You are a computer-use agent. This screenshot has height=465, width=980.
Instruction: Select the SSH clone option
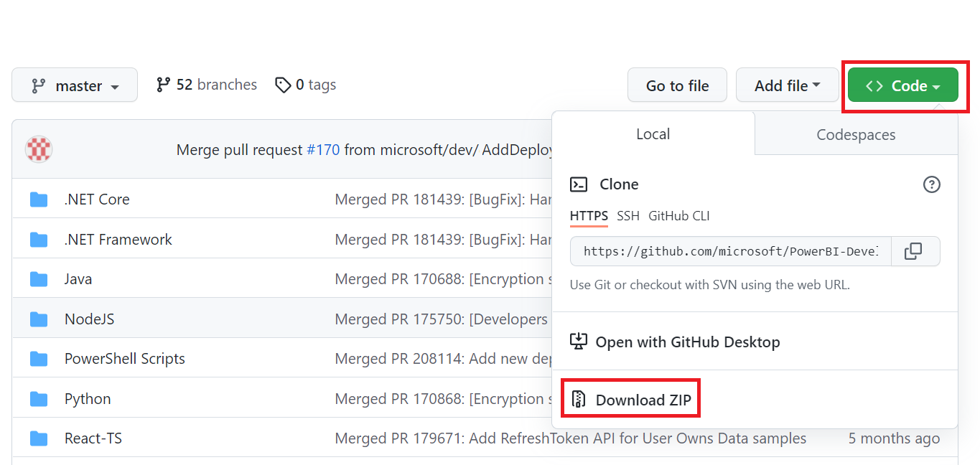pyautogui.click(x=627, y=216)
